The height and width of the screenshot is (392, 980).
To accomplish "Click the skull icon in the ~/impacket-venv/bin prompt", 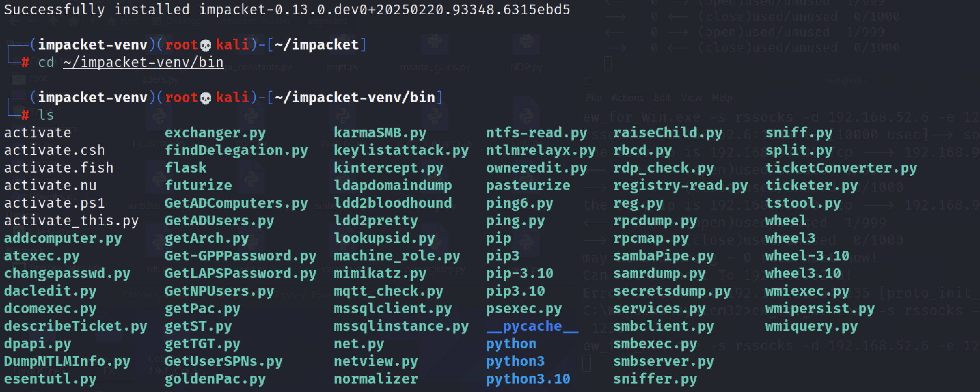I will (x=205, y=99).
